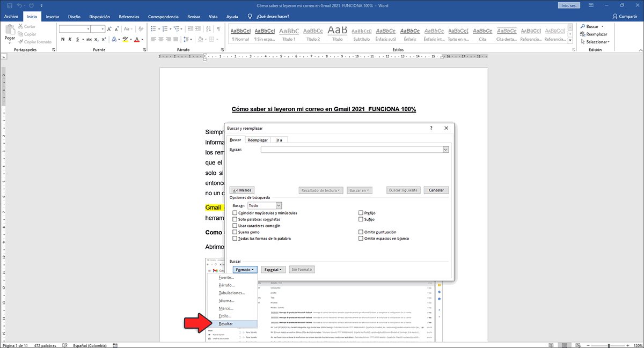Show paragraph marks with the ¶ icon
644x348 pixels.
pos(219,29)
